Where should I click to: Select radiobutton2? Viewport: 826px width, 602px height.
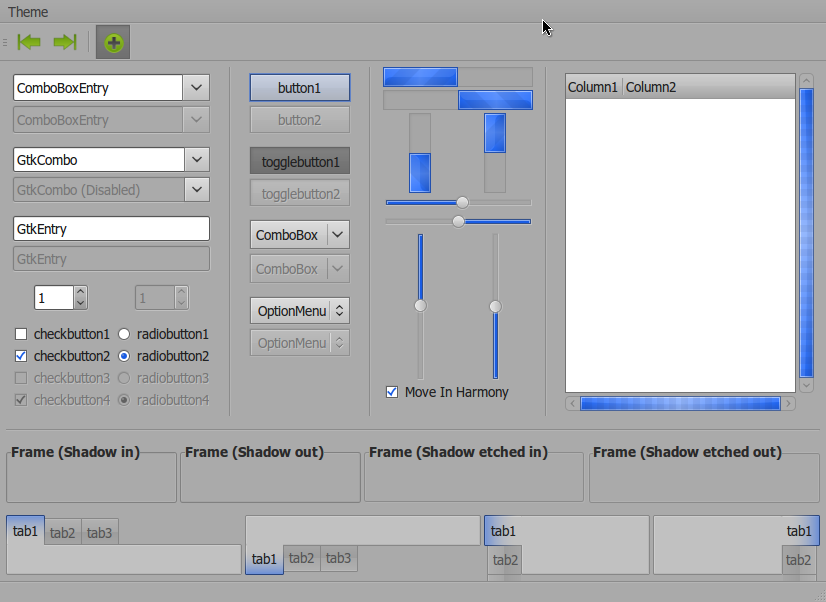click(124, 356)
